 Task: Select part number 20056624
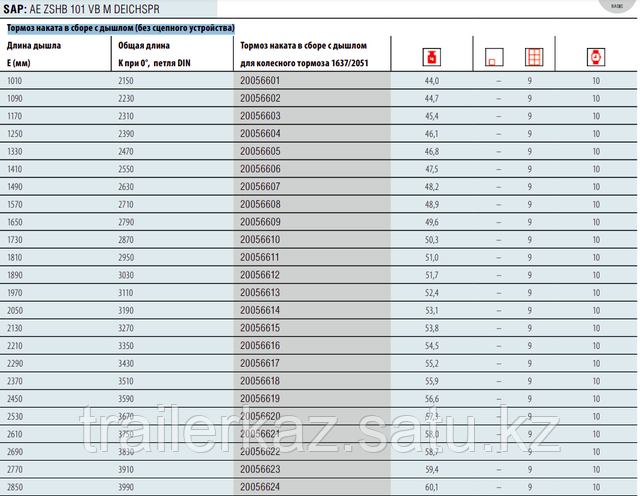[x=260, y=487]
